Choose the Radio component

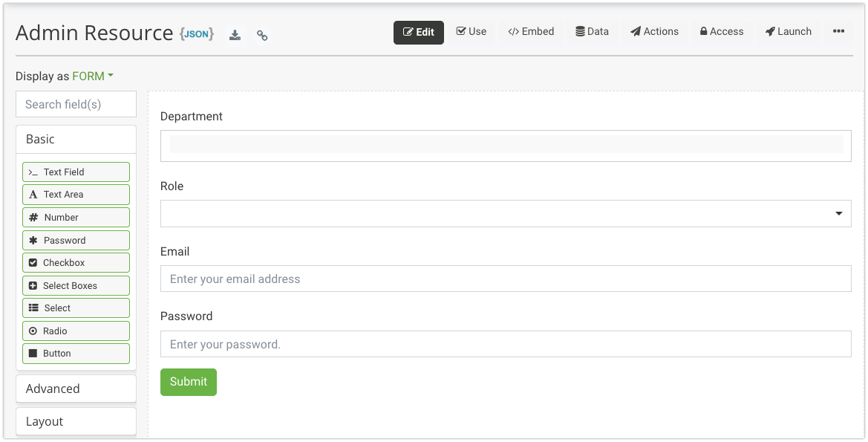click(76, 331)
